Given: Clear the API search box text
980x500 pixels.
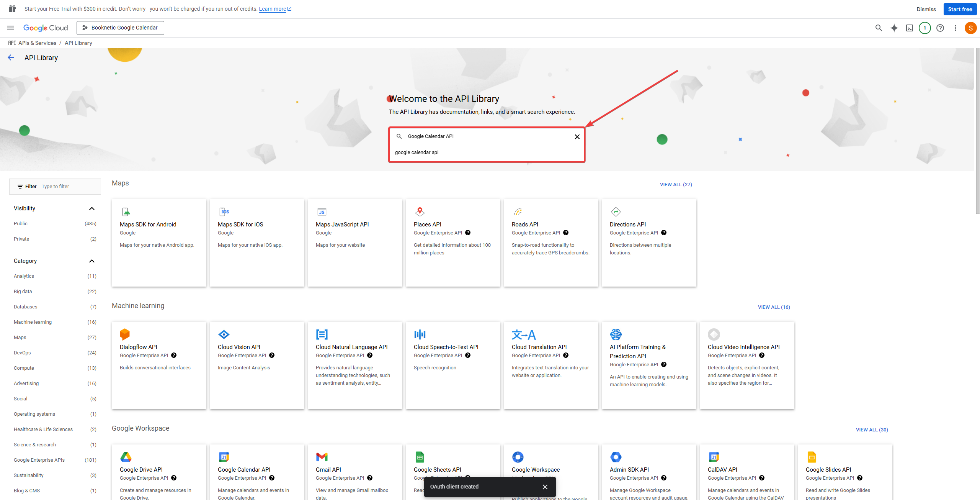Looking at the screenshot, I should point(577,137).
